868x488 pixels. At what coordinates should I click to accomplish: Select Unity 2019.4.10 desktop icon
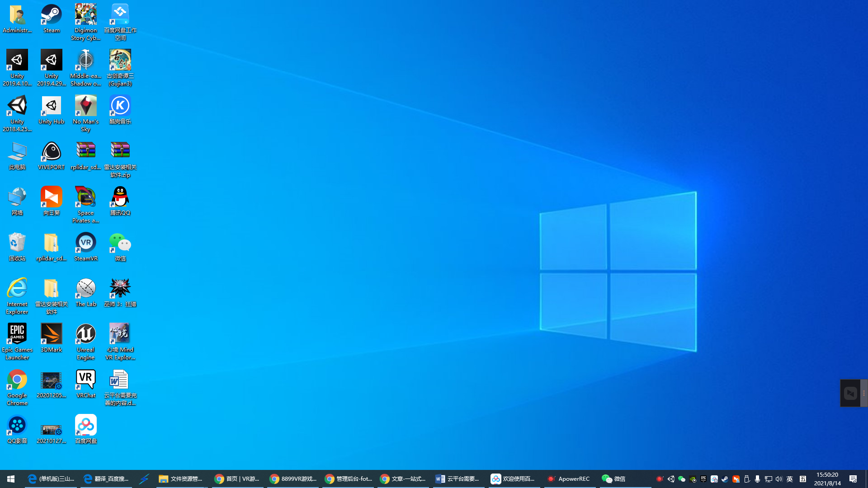pos(17,68)
